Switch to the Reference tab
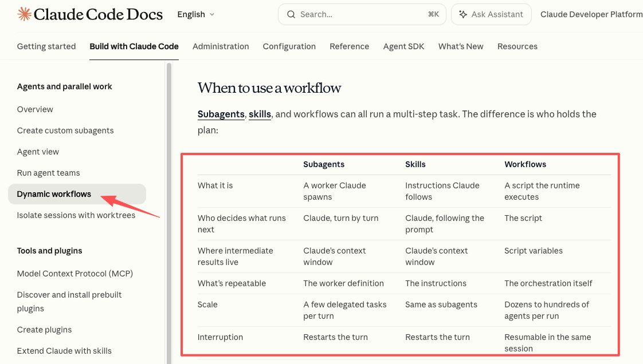643x364 pixels. click(x=350, y=46)
